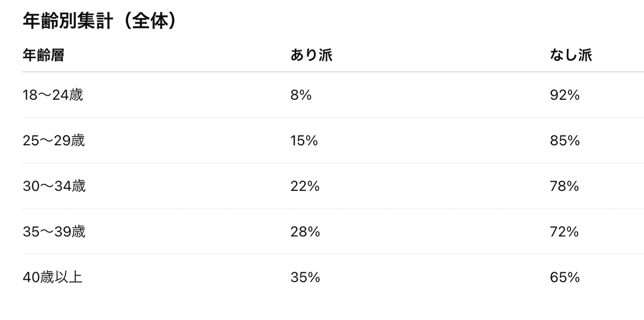This screenshot has height=320, width=644.
Task: Click the 40歳以上 row label
Action: [53, 278]
